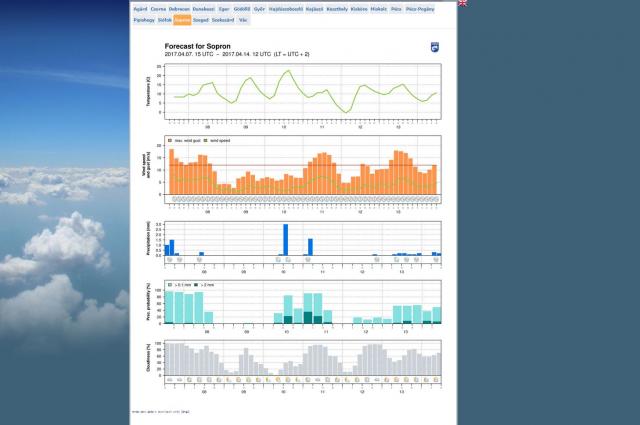
Task: Click the Temperature axis label
Action: [x=149, y=91]
